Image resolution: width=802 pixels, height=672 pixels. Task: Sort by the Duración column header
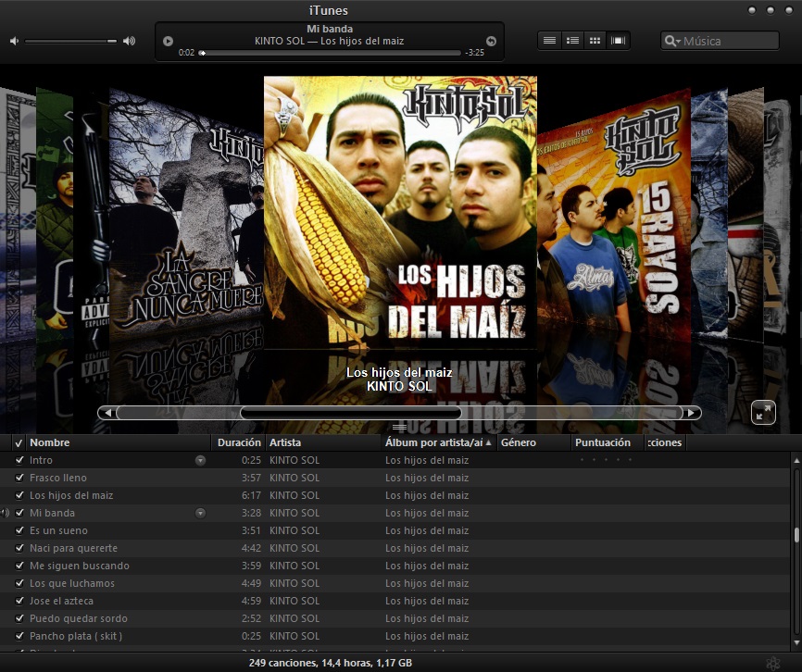[239, 442]
